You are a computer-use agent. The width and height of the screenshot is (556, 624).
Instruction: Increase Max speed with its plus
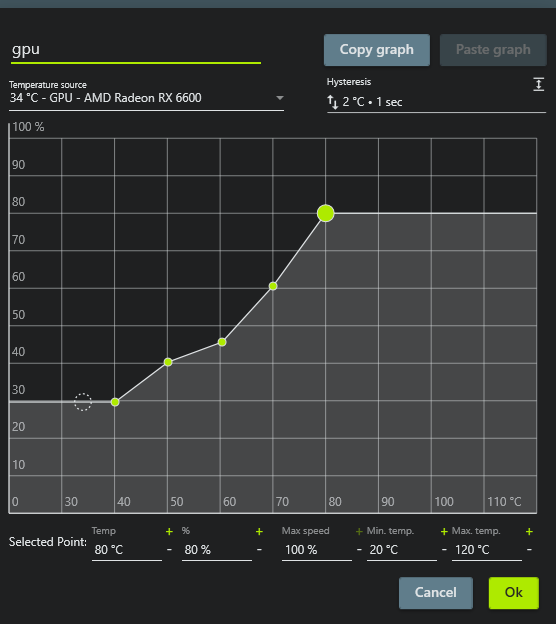359,532
